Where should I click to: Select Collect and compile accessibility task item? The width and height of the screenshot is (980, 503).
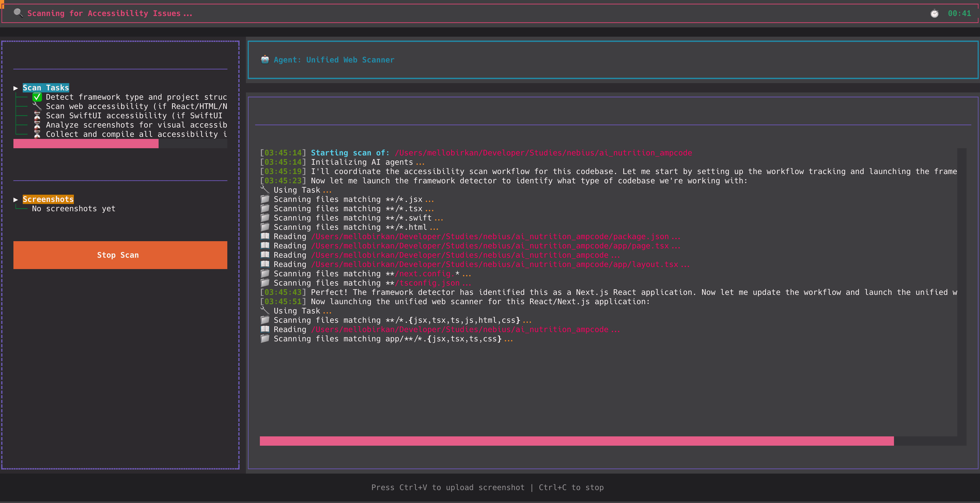pyautogui.click(x=136, y=134)
